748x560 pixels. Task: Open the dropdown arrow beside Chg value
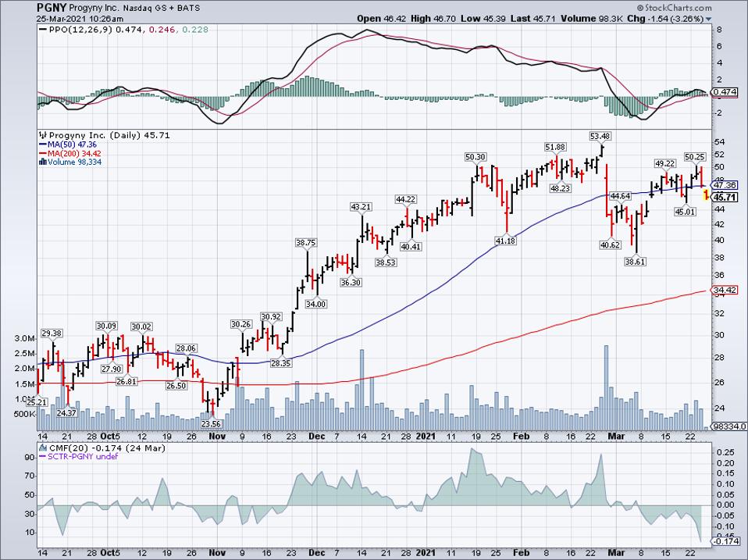(x=708, y=19)
